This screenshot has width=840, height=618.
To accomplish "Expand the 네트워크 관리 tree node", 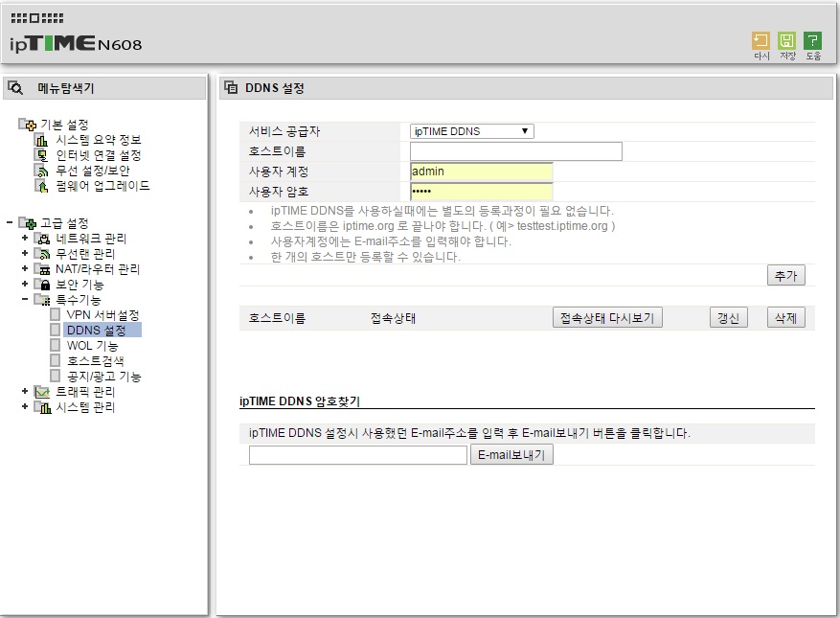I will pyautogui.click(x=25, y=238).
